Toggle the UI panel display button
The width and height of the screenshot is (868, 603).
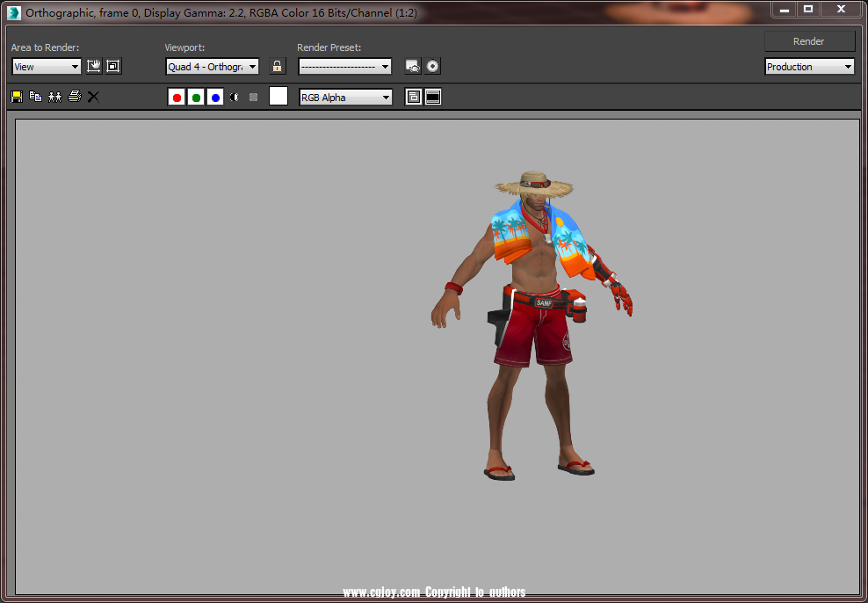(x=433, y=98)
